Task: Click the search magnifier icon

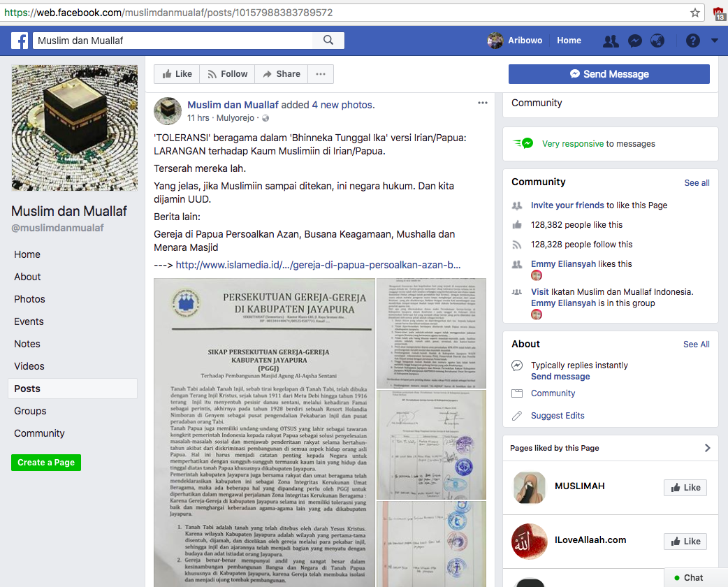Action: 328,41
